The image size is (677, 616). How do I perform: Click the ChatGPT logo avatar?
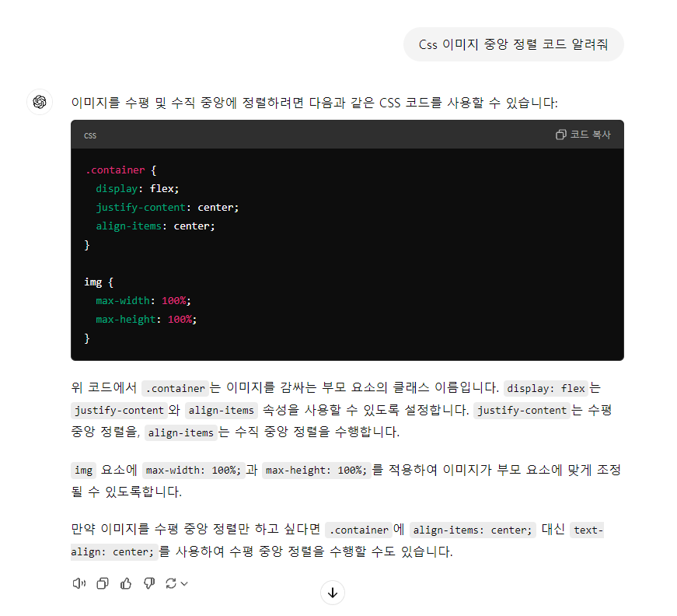(x=40, y=102)
